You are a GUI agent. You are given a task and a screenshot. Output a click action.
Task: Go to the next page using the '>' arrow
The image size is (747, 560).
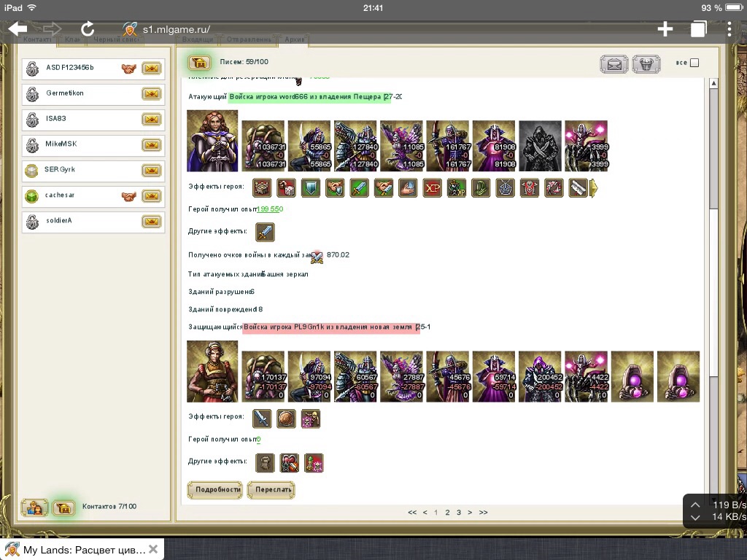tap(470, 513)
